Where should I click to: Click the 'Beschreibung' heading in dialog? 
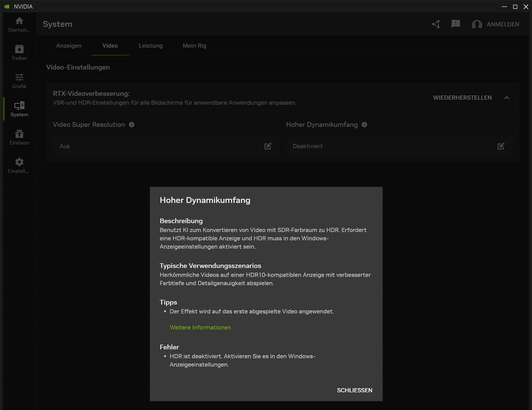coord(181,221)
